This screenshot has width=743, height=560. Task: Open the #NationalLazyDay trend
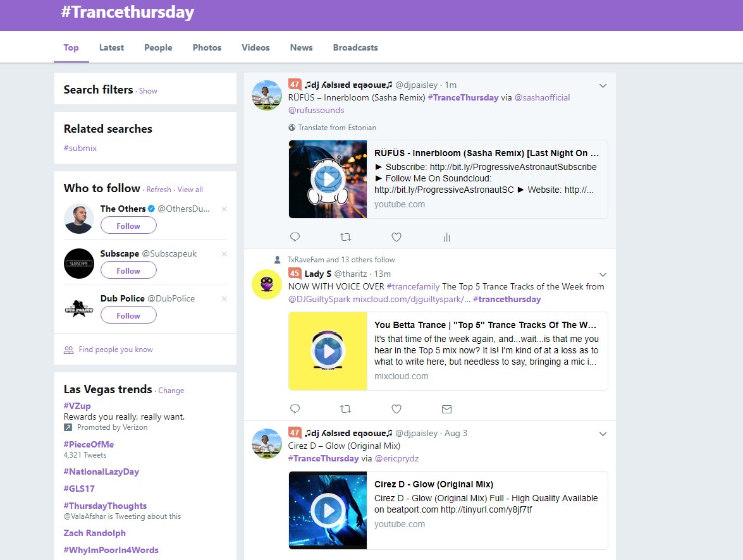pyautogui.click(x=101, y=472)
